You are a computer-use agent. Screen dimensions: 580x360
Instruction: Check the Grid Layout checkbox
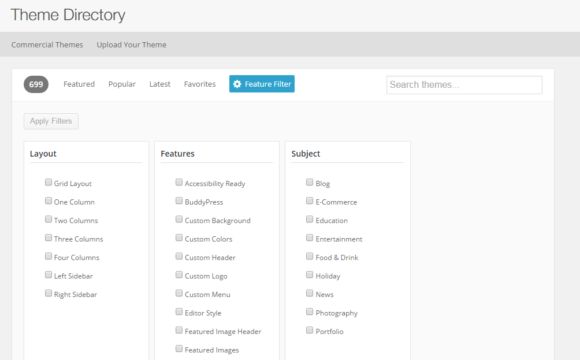pyautogui.click(x=48, y=182)
